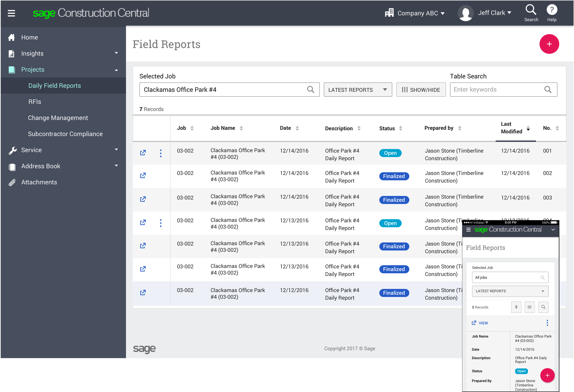Viewport: 574px width, 392px height.
Task: Toggle sort on Last Modified column
Action: [528, 128]
